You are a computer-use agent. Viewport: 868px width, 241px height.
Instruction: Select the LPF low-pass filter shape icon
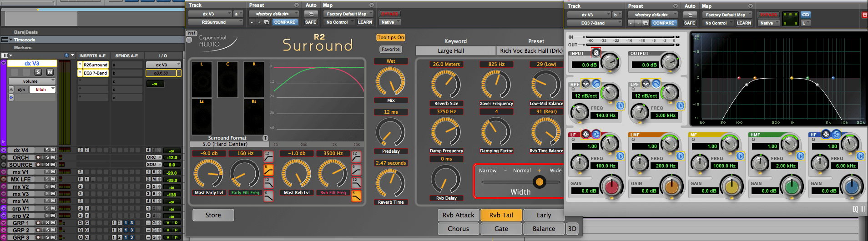click(x=656, y=84)
